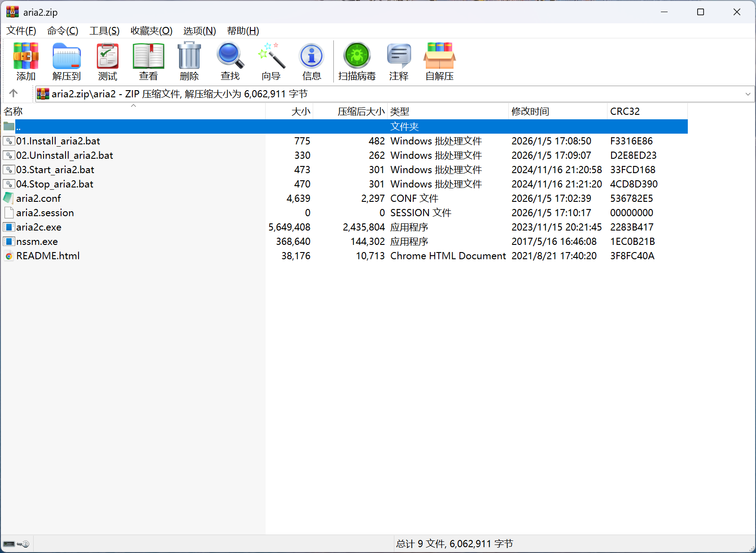Click the address path text field

click(x=395, y=94)
